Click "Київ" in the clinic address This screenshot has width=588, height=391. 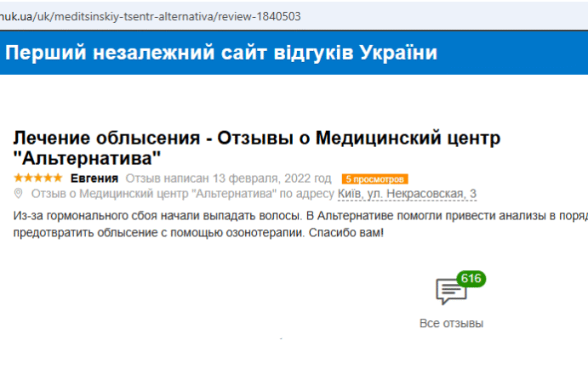(351, 194)
